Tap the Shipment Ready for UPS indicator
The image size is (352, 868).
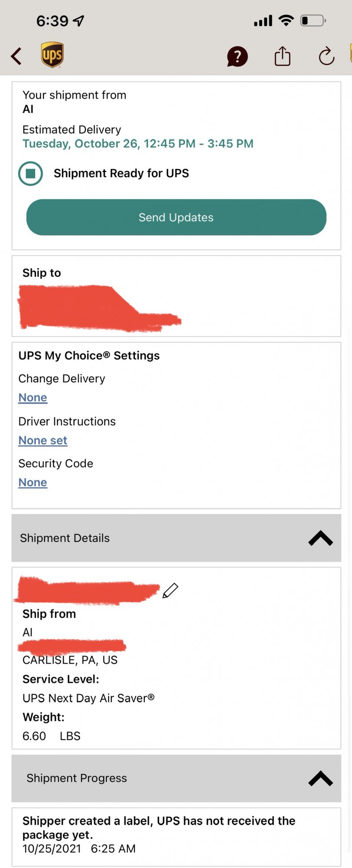(31, 174)
